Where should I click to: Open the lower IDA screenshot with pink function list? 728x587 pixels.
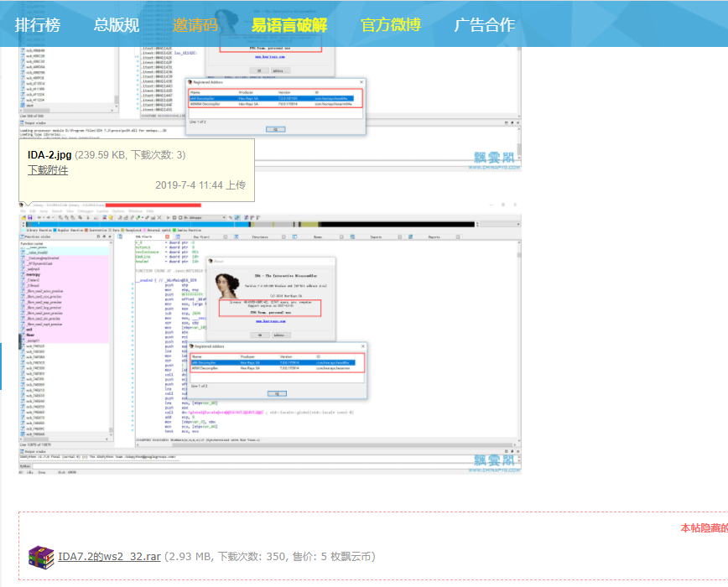coord(270,338)
